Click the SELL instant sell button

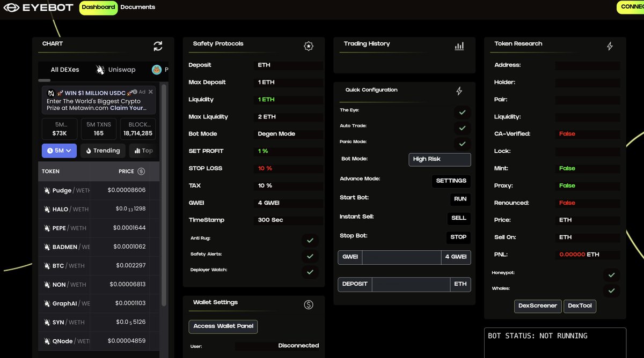(459, 218)
